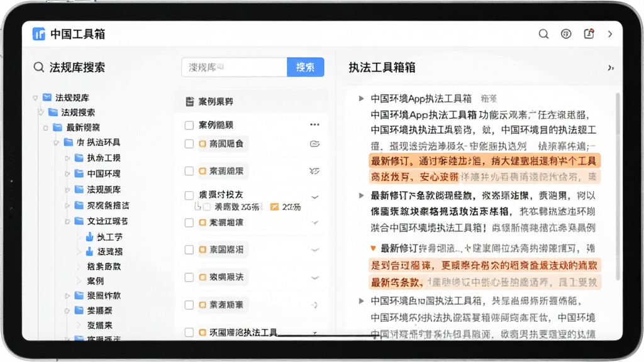Click the orange tag icon of 敹興藏泆
This screenshot has height=362, width=644.
(x=203, y=277)
